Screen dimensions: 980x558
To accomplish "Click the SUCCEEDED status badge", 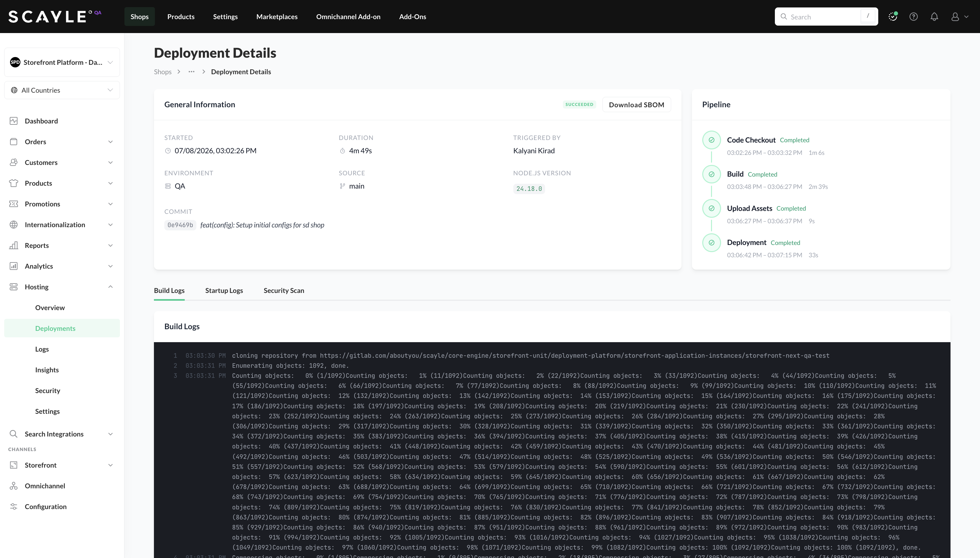I will [579, 104].
